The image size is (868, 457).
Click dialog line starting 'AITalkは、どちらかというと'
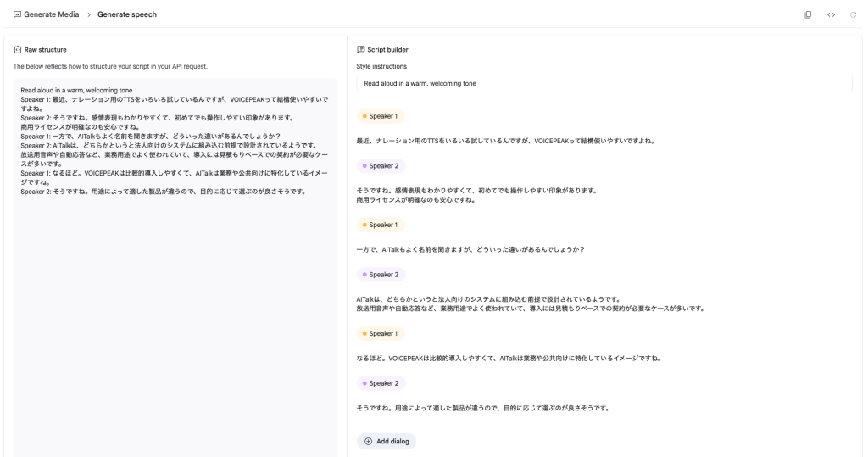(489, 299)
